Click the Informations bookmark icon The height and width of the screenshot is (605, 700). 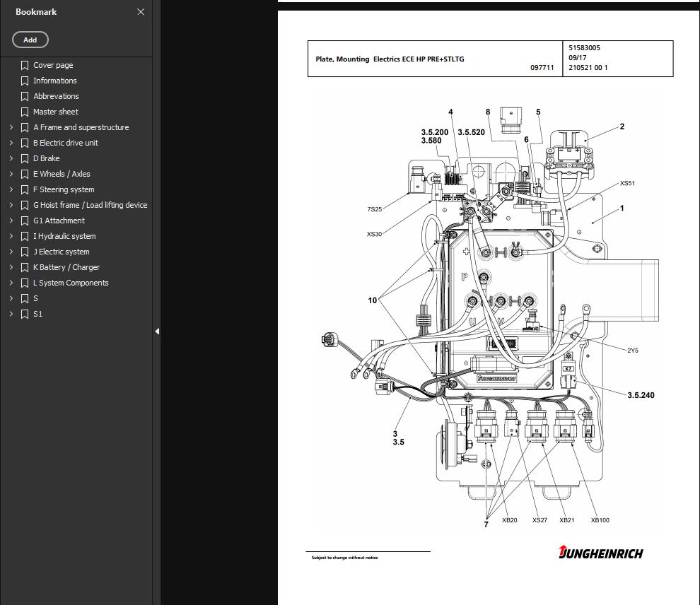click(25, 81)
